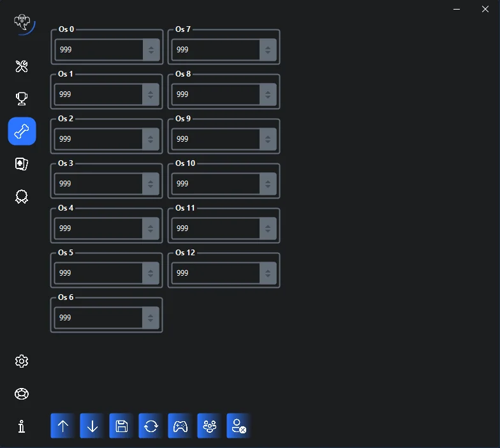Click the Os 0 spinner arrows

click(x=151, y=50)
